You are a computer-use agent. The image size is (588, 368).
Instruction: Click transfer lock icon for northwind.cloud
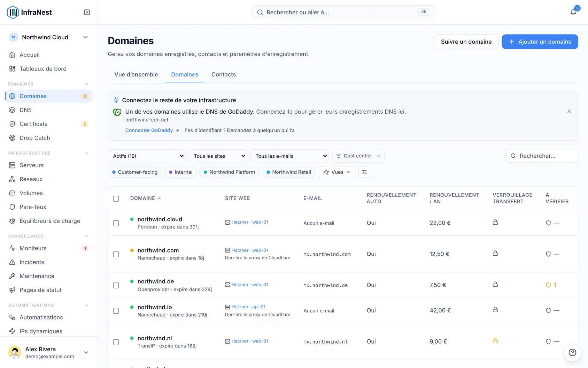[x=495, y=222]
